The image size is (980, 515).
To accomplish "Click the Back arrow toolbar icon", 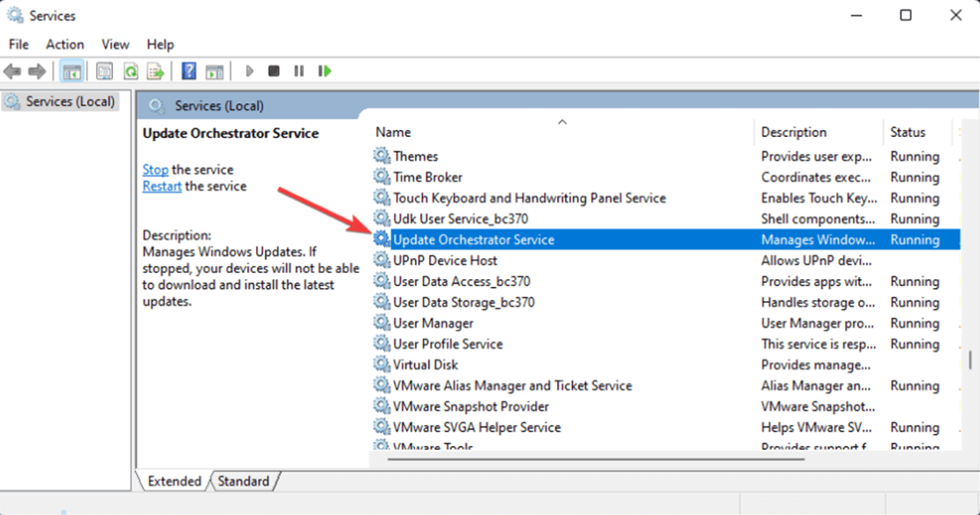I will pyautogui.click(x=11, y=72).
